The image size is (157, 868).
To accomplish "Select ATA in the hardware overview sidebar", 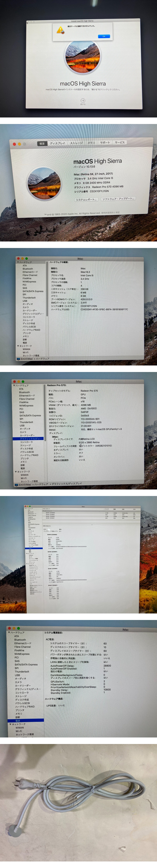I will pyautogui.click(x=25, y=265).
